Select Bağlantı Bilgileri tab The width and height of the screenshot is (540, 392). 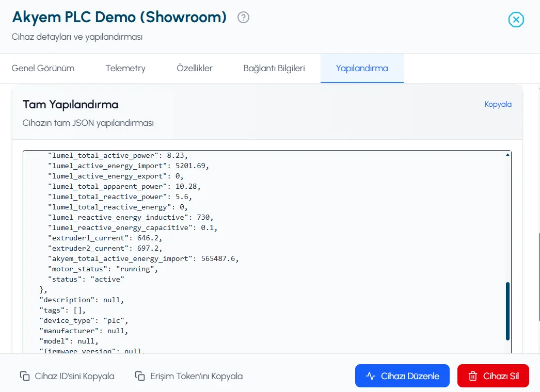click(x=274, y=68)
